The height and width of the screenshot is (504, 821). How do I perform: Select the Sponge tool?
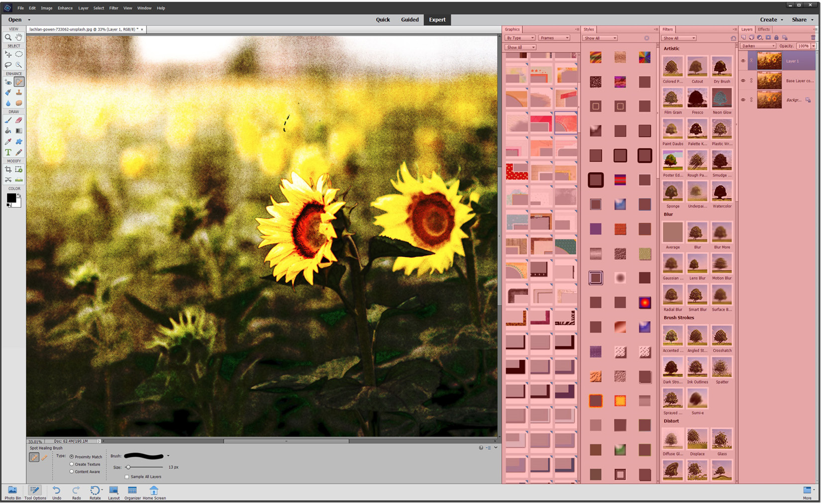(x=19, y=103)
